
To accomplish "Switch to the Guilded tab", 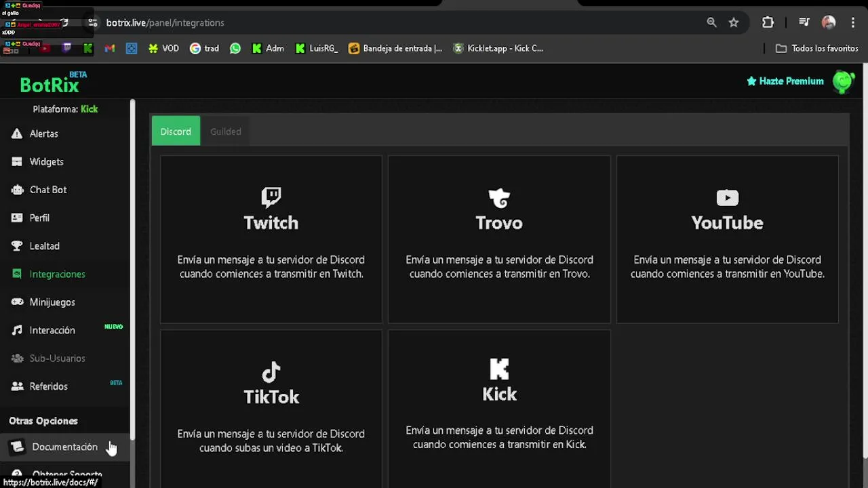I will [226, 131].
